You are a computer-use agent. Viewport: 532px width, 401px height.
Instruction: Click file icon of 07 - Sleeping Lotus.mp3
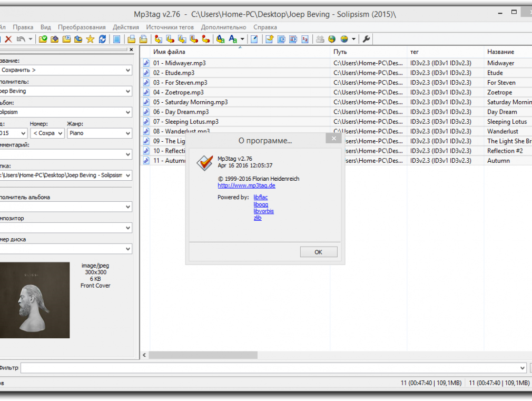146,121
